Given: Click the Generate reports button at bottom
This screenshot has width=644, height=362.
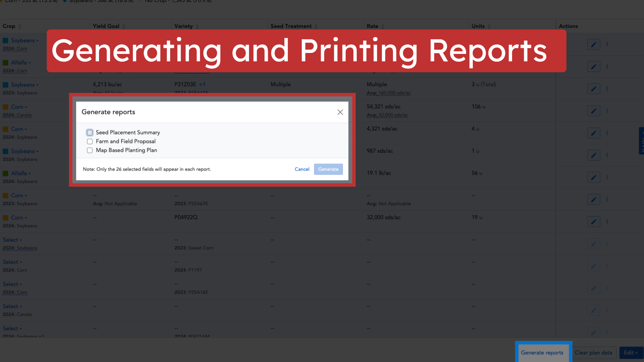Looking at the screenshot, I should click(x=542, y=353).
